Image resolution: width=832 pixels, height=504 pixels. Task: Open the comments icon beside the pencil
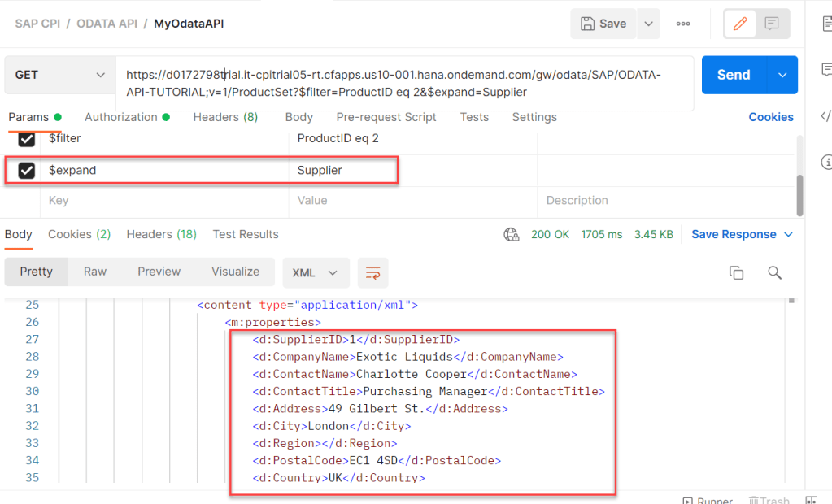(773, 24)
